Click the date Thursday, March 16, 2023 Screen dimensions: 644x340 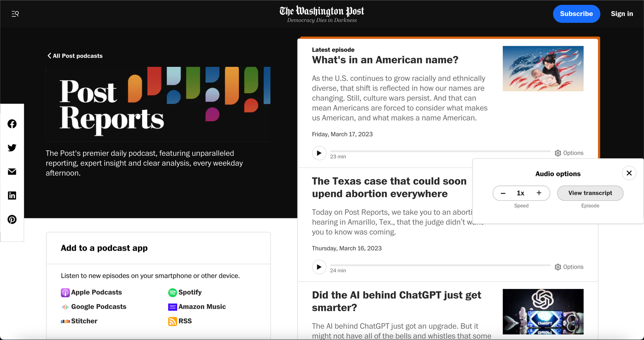tap(347, 248)
